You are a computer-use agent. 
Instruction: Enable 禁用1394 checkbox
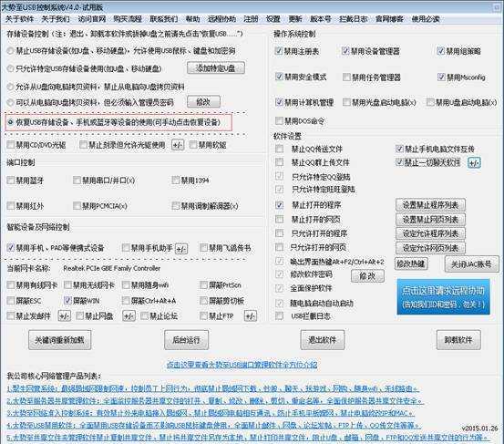pos(176,180)
